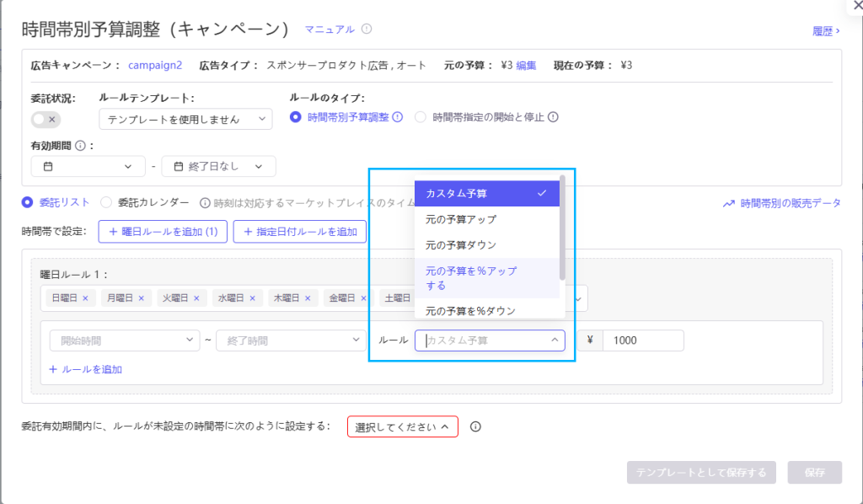This screenshot has width=863, height=504.
Task: Choose 元の予算アップ option
Action: [x=487, y=219]
